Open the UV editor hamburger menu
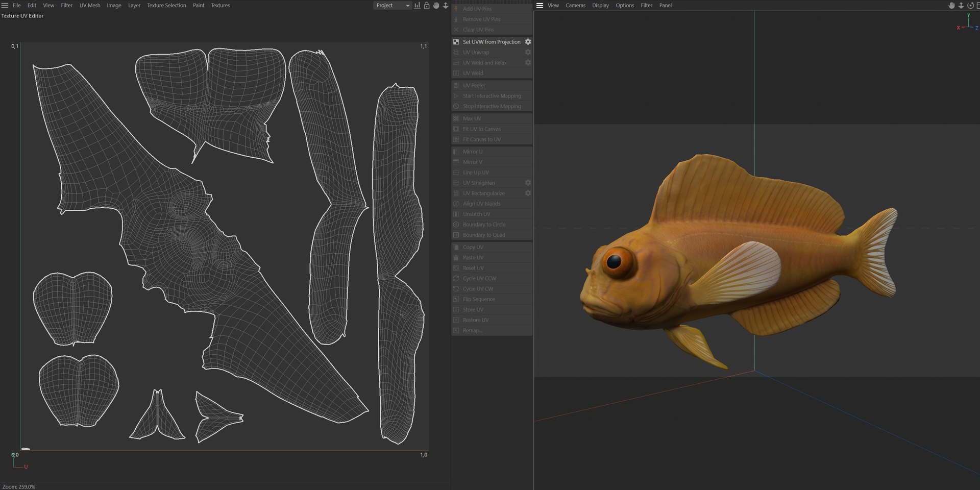 tap(5, 6)
